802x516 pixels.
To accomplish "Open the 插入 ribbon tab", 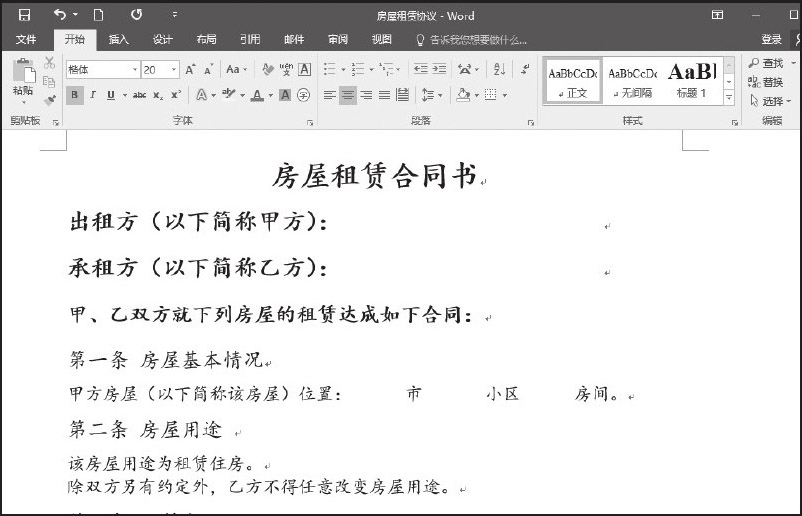I will click(118, 40).
